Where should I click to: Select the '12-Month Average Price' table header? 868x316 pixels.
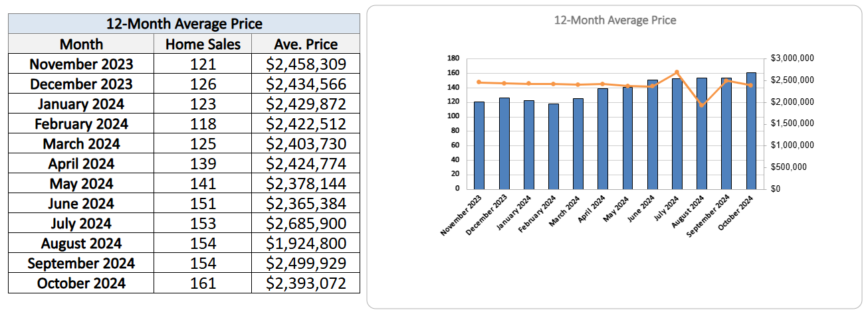pyautogui.click(x=184, y=24)
